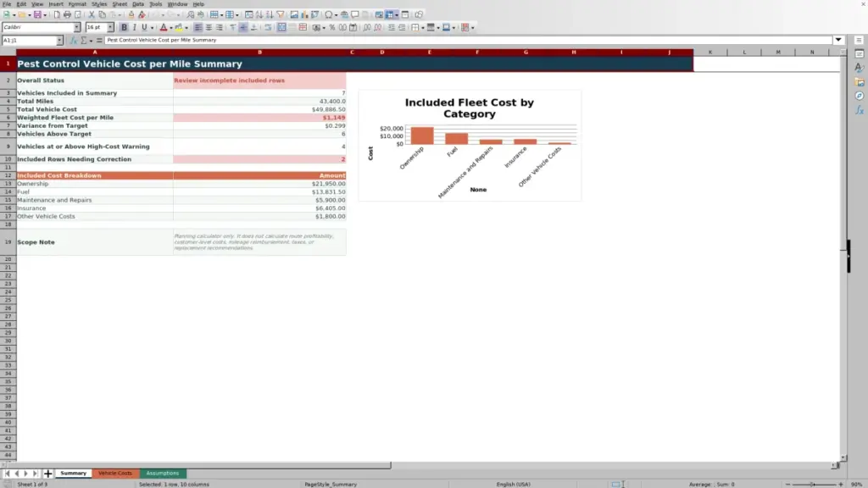Viewport: 868px width, 488px height.
Task: Expand the formula bar dropdown arrow
Action: (838, 40)
